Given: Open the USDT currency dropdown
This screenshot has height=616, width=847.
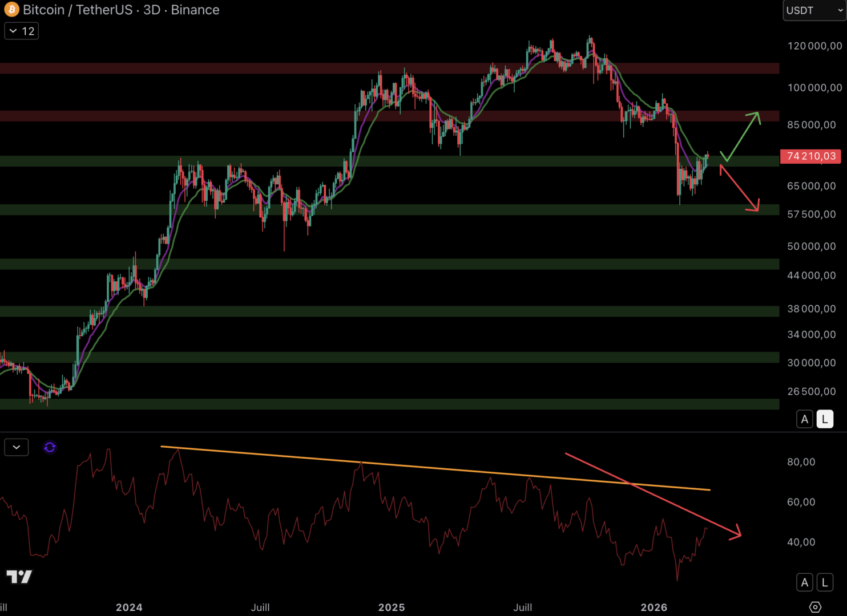Looking at the screenshot, I should (x=814, y=10).
